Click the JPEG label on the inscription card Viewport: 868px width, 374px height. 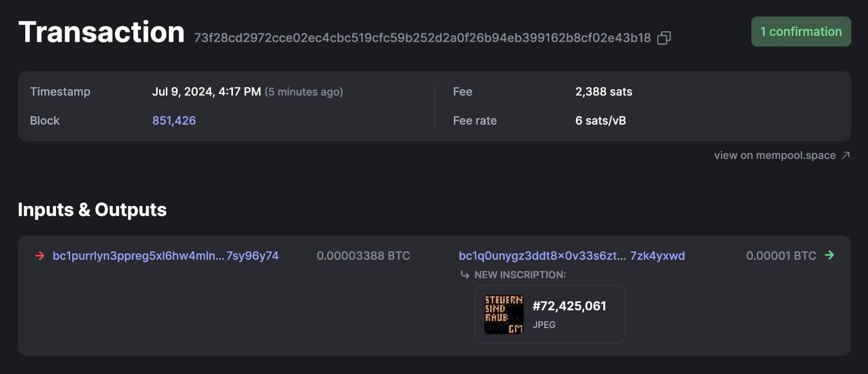coord(544,325)
